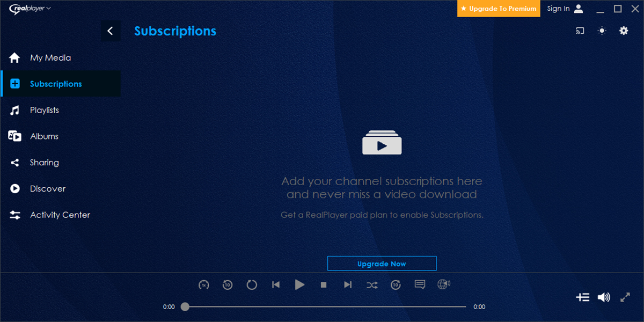Rewind playback 10 seconds
The image size is (644, 322).
[228, 285]
